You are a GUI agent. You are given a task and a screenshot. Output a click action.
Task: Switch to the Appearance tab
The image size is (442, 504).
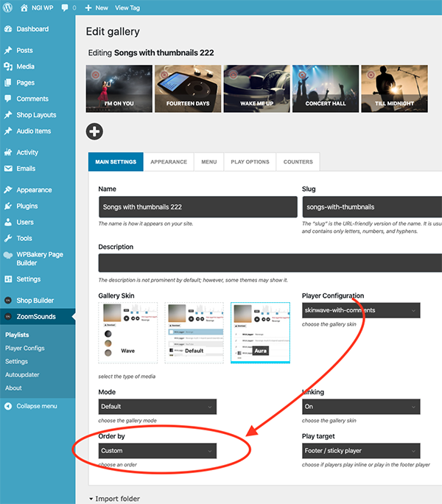pyautogui.click(x=169, y=162)
